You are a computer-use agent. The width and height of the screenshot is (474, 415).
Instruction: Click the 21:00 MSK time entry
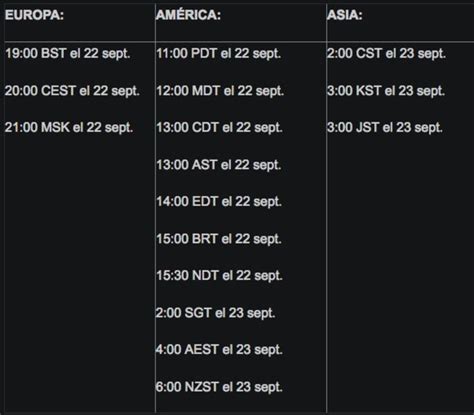(69, 128)
